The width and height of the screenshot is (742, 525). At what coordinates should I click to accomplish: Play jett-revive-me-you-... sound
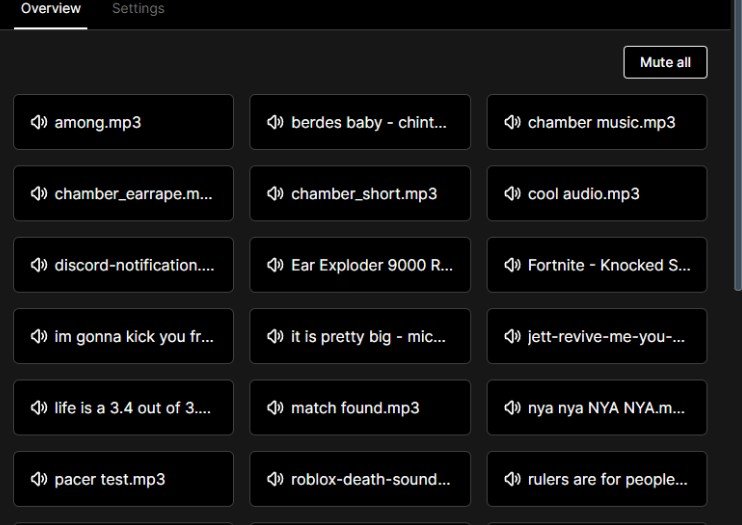point(597,336)
